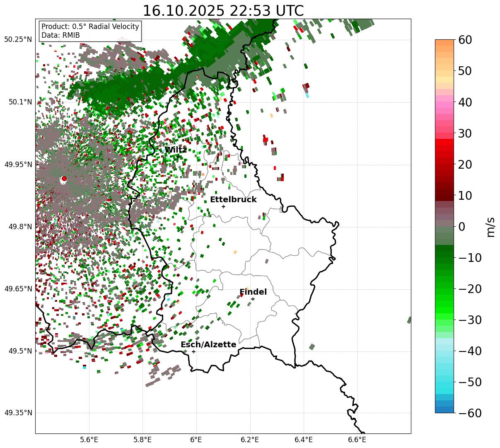Click the Esch/Alzette city label
This screenshot has height=448, width=500.
pyautogui.click(x=208, y=345)
